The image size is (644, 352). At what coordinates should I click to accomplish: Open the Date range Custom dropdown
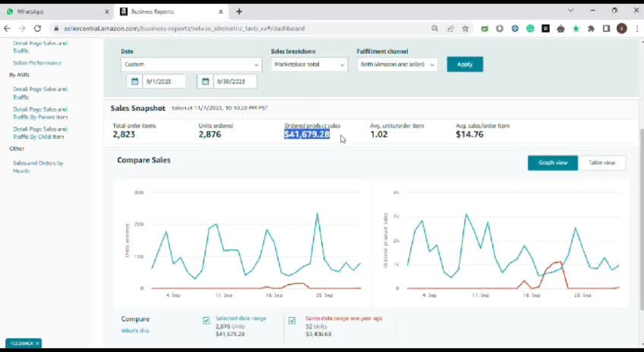(191, 64)
